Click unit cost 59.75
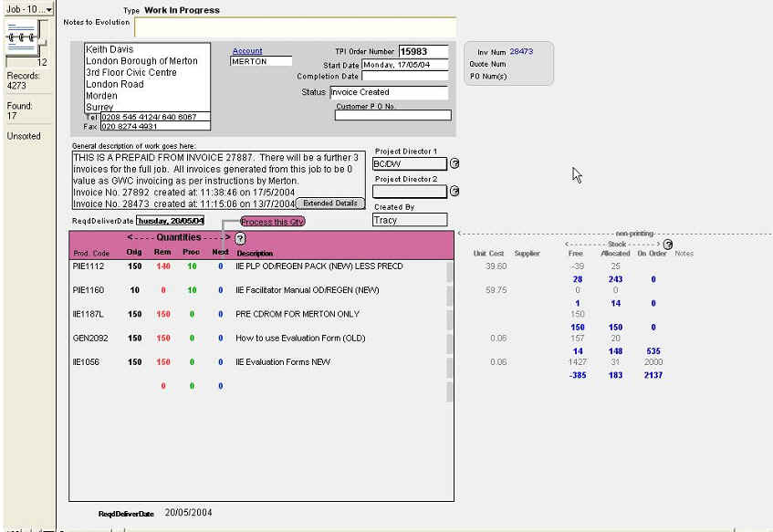Screen dimensions: 773x532 click(496, 290)
